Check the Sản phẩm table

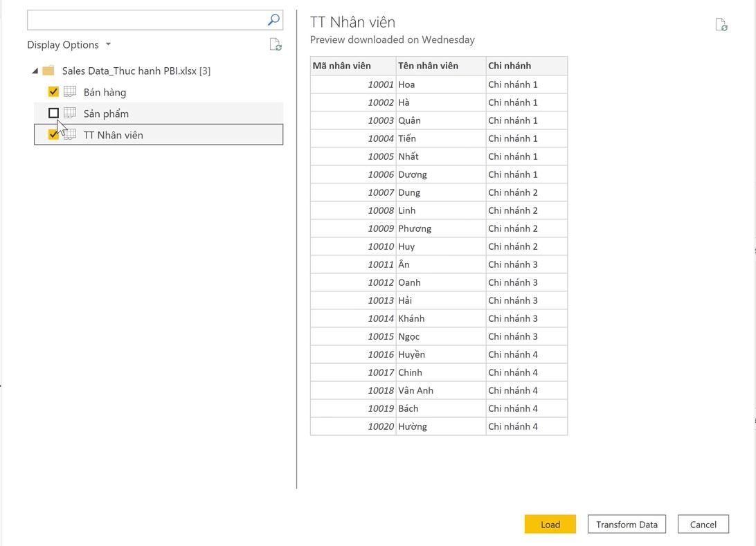click(x=53, y=113)
